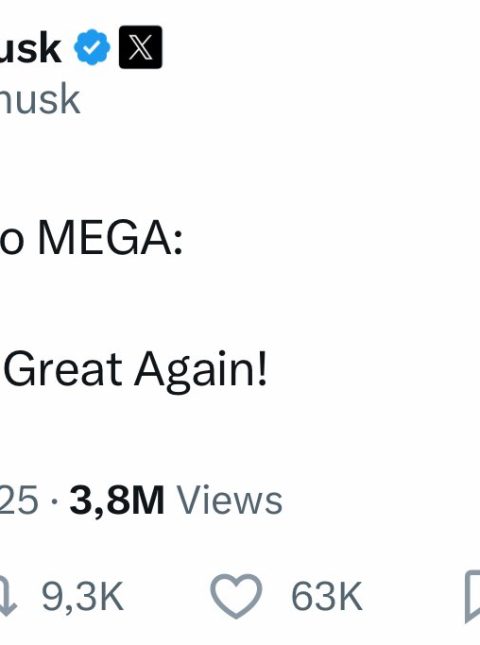The height and width of the screenshot is (645, 480).
Task: Tap the repost arrows icon beside 9,3K
Action: [x=7, y=596]
